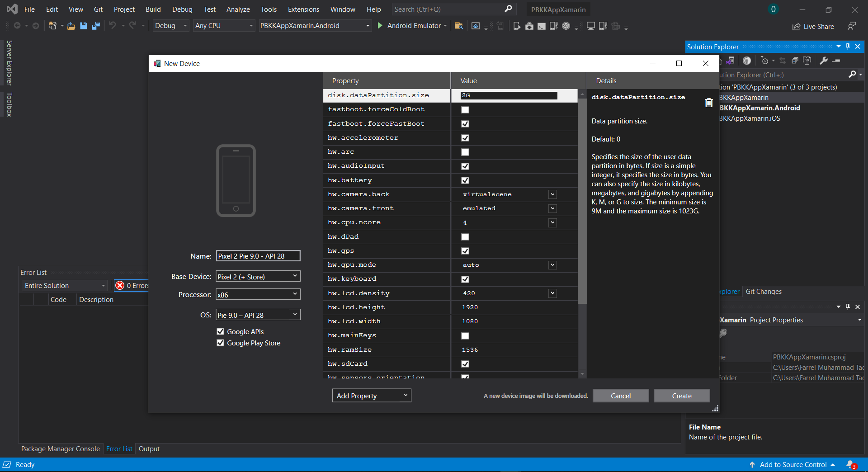
Task: Open the Processor x86 dropdown
Action: pyautogui.click(x=258, y=294)
